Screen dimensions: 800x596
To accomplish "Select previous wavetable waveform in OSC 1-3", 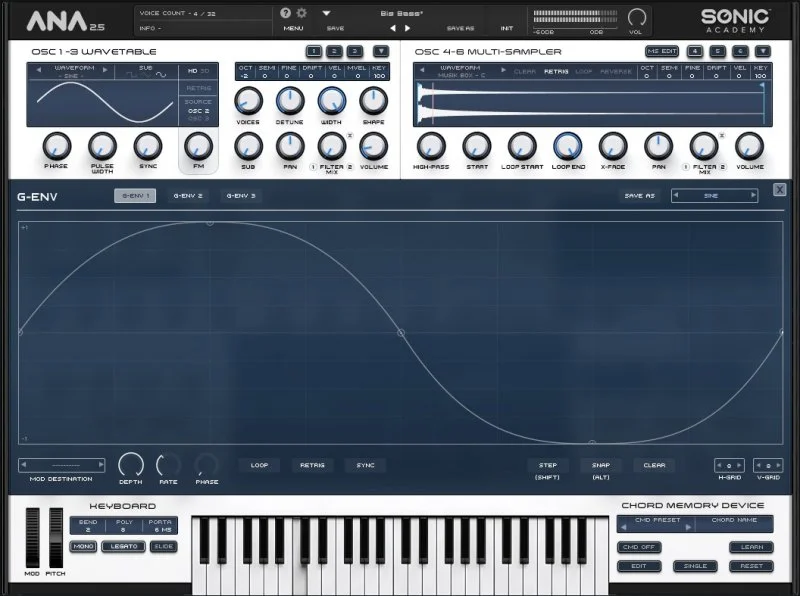I will [x=38, y=69].
